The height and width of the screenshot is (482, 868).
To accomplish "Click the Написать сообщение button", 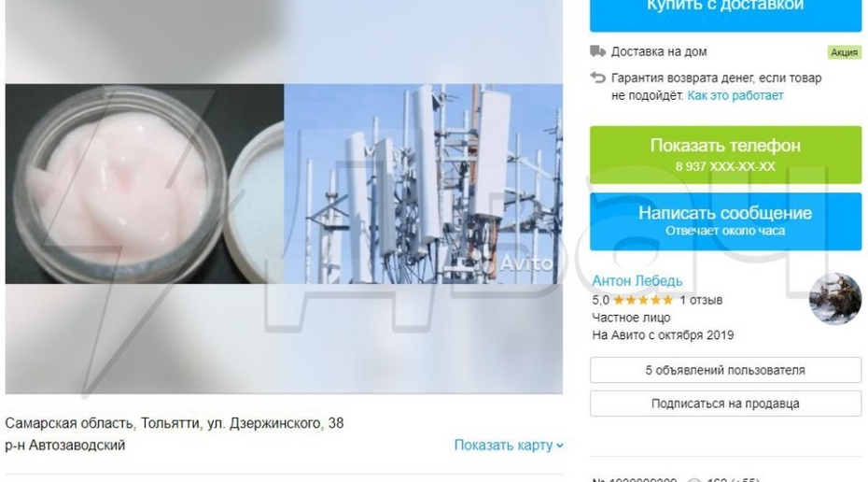I will (x=725, y=221).
